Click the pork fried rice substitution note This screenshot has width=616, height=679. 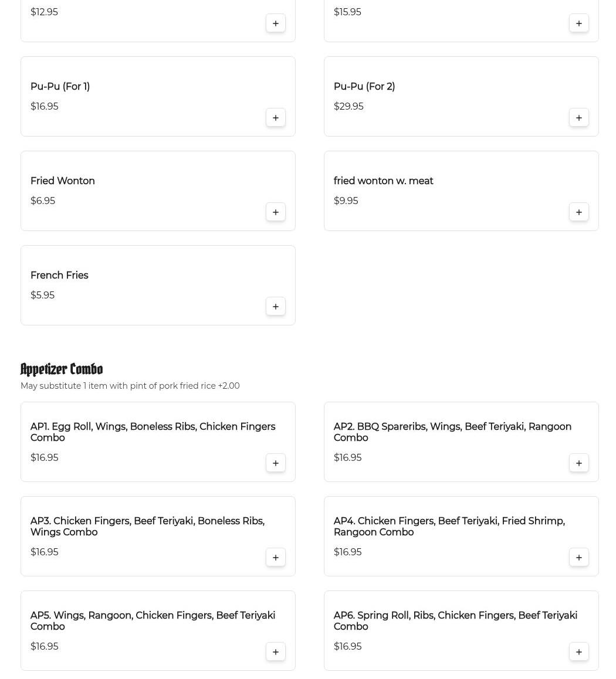tap(130, 386)
